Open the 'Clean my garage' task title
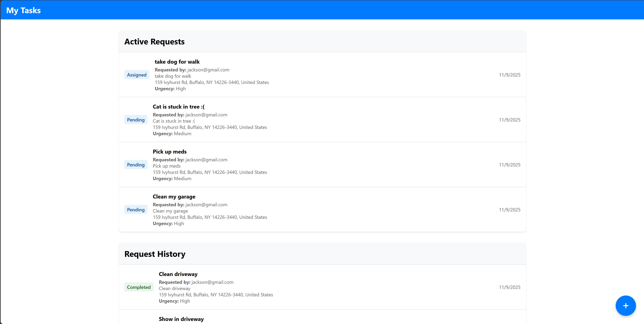The image size is (644, 324). pyautogui.click(x=174, y=197)
